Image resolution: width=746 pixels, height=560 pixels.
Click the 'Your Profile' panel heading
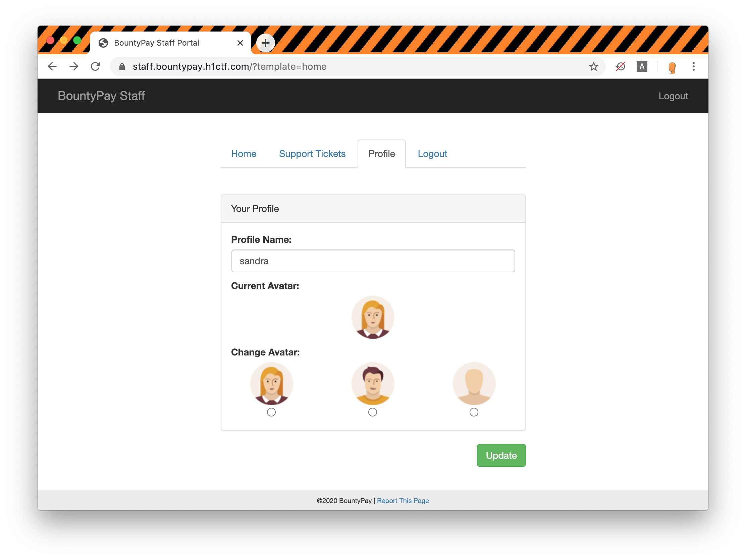(255, 209)
